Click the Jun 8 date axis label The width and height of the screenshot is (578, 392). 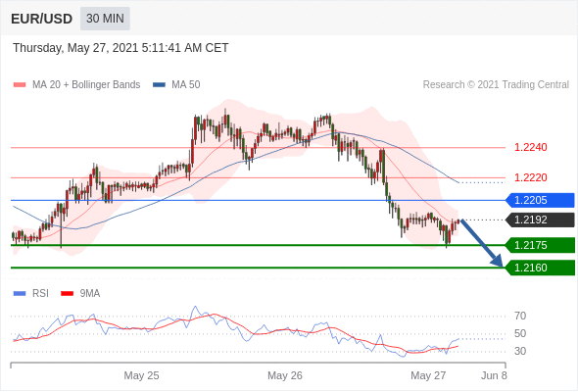coord(494,375)
